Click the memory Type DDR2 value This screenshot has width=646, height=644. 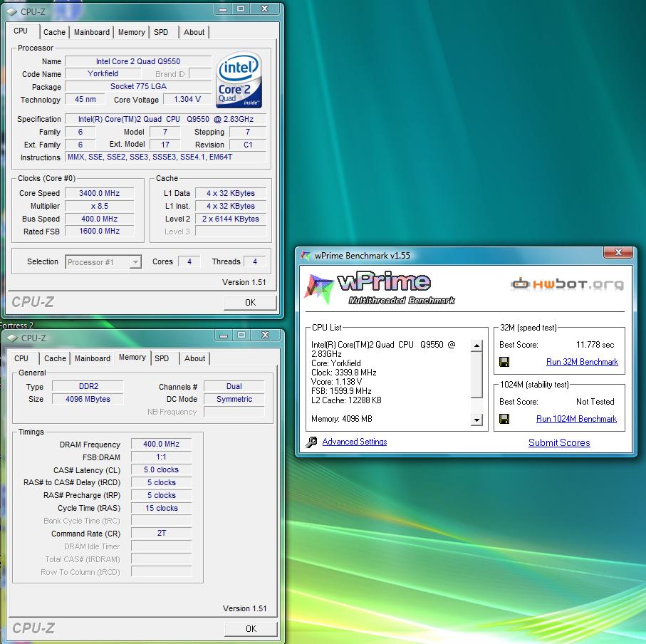(x=88, y=386)
